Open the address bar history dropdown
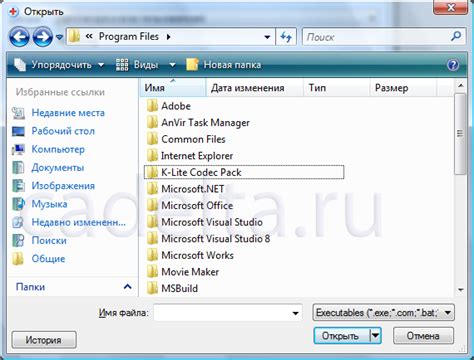474x360 pixels. (x=267, y=37)
